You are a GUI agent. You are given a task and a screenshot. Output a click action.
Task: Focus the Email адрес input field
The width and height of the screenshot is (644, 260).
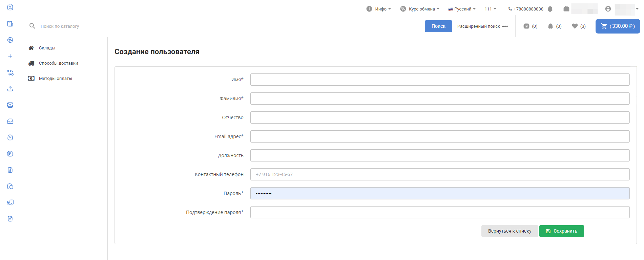coord(440,136)
